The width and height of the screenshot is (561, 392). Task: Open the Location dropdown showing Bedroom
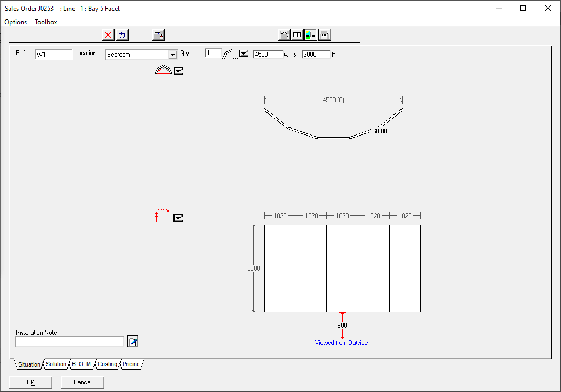(x=172, y=55)
